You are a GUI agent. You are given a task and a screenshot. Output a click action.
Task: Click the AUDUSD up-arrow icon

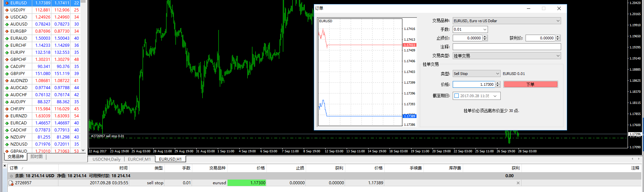coord(7,24)
